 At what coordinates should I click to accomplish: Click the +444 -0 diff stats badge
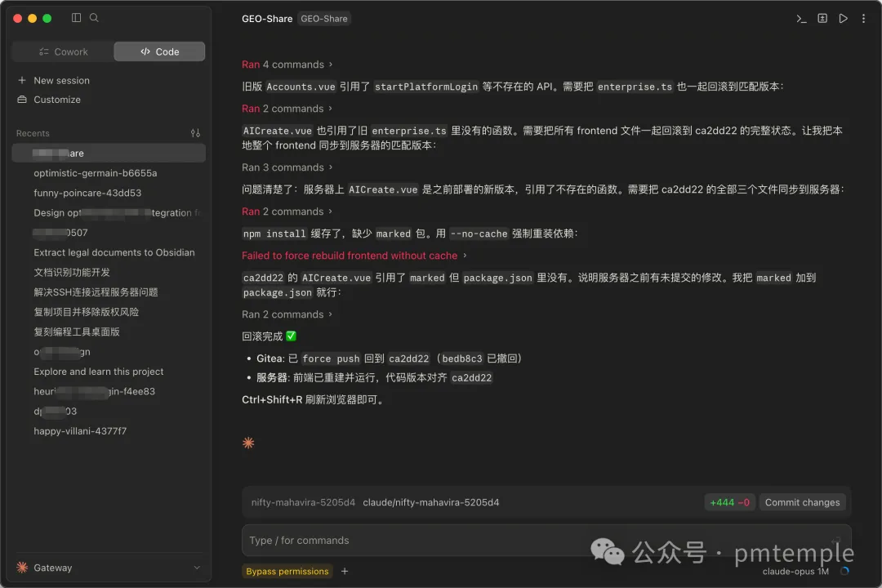tap(729, 502)
